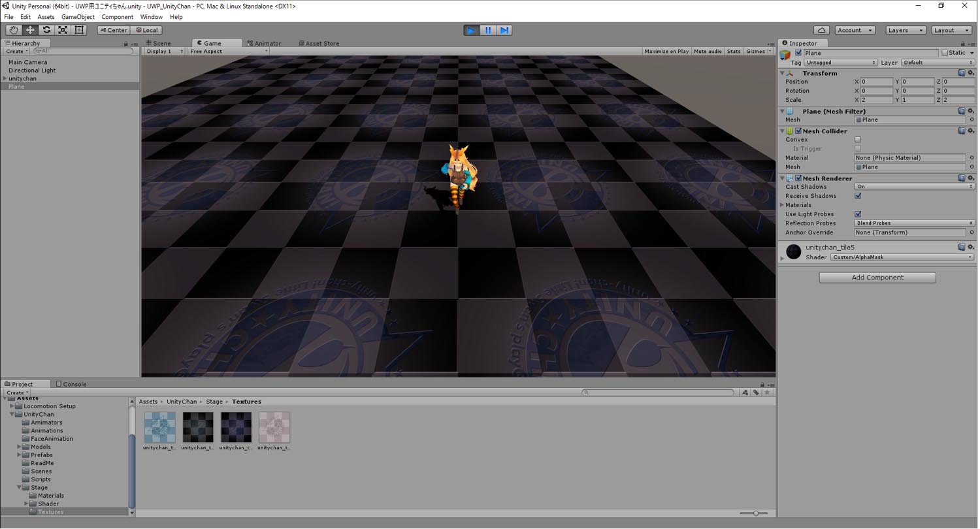Toggle Maximize on Play
The height and width of the screenshot is (529, 980).
[666, 52]
